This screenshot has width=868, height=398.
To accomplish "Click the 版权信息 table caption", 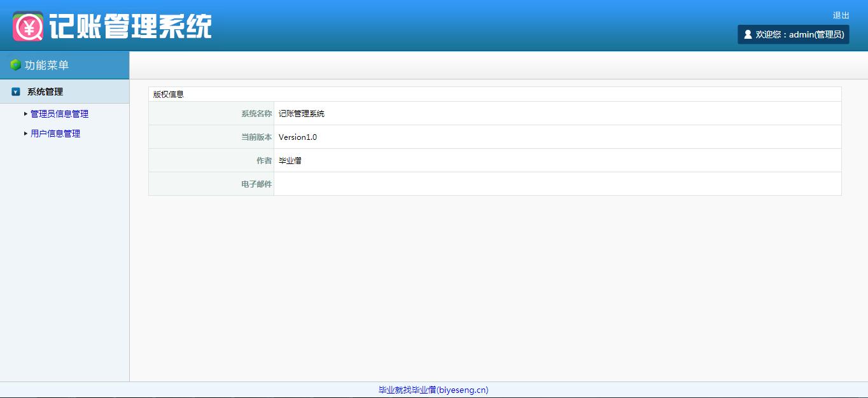I will pos(169,94).
